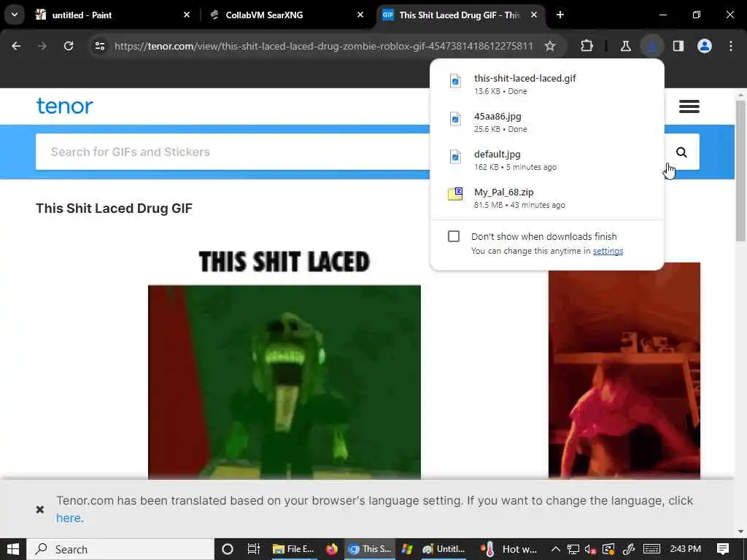Reload the Tenor page

tap(69, 46)
